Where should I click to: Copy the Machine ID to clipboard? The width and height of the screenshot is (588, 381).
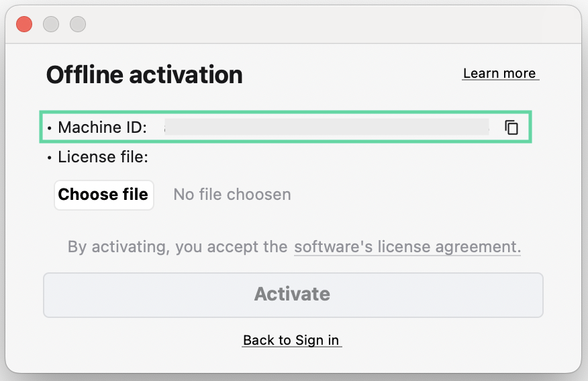pyautogui.click(x=511, y=127)
